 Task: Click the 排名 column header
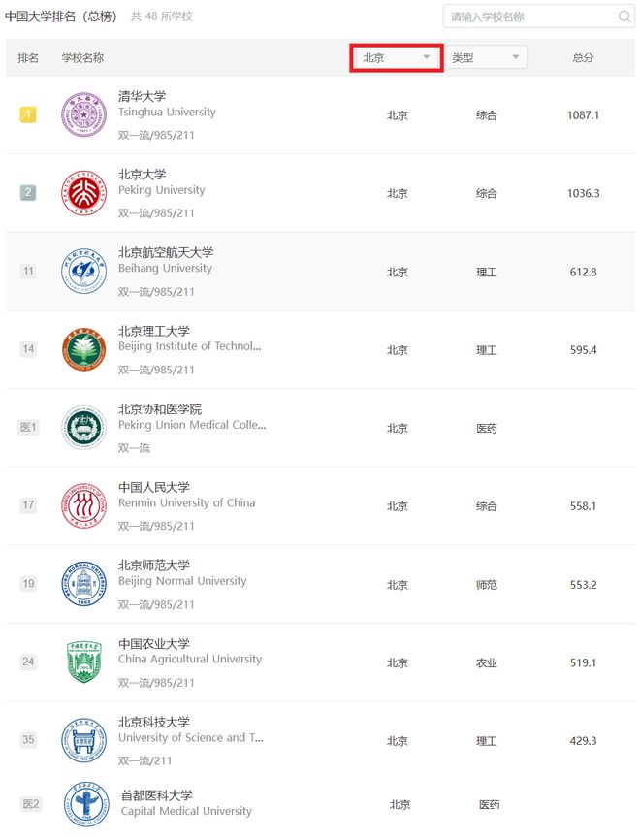point(28,57)
